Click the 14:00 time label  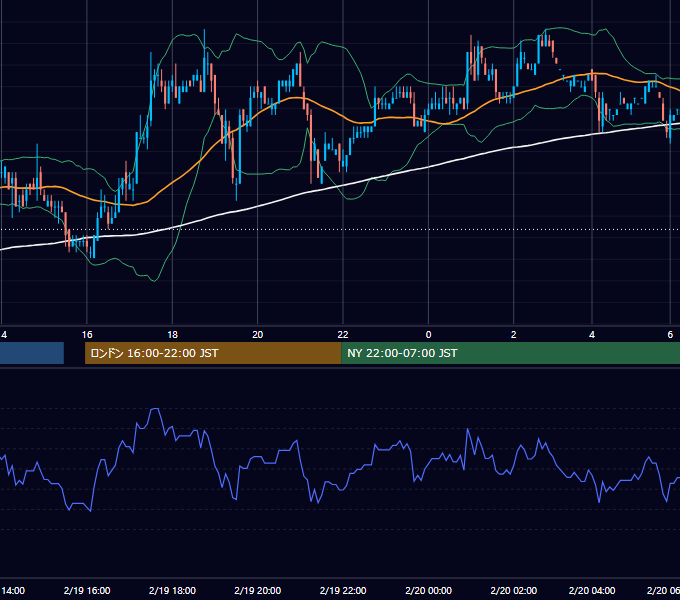pos(13,590)
